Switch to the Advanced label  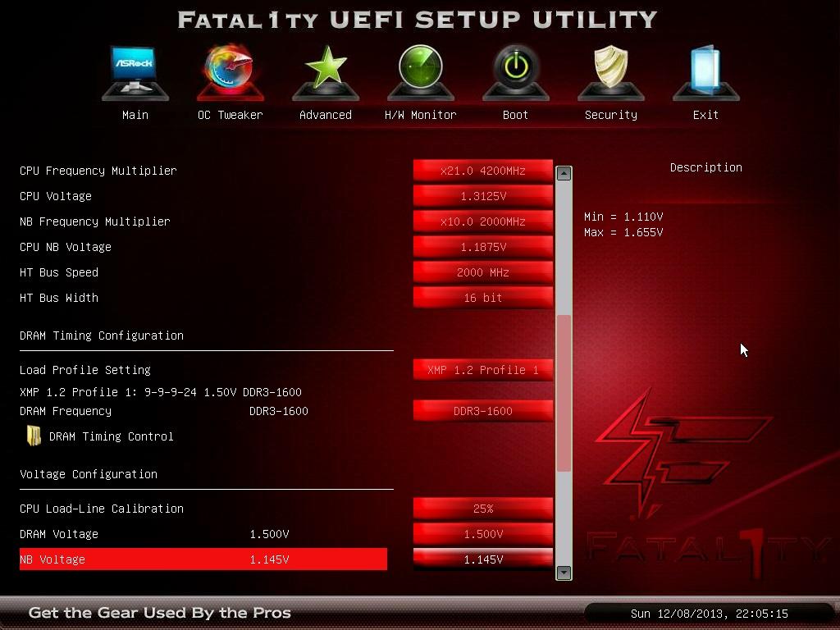coord(326,115)
